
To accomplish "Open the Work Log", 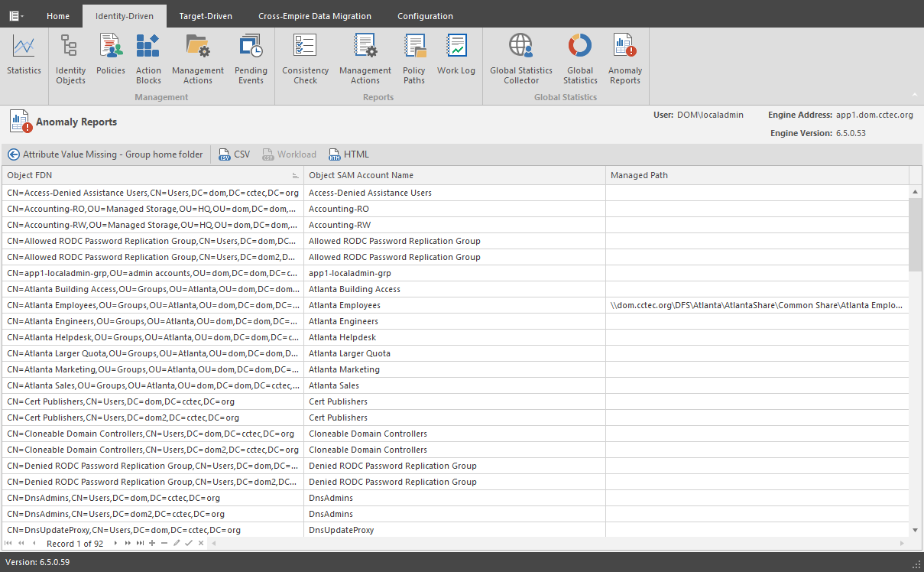I will point(456,56).
